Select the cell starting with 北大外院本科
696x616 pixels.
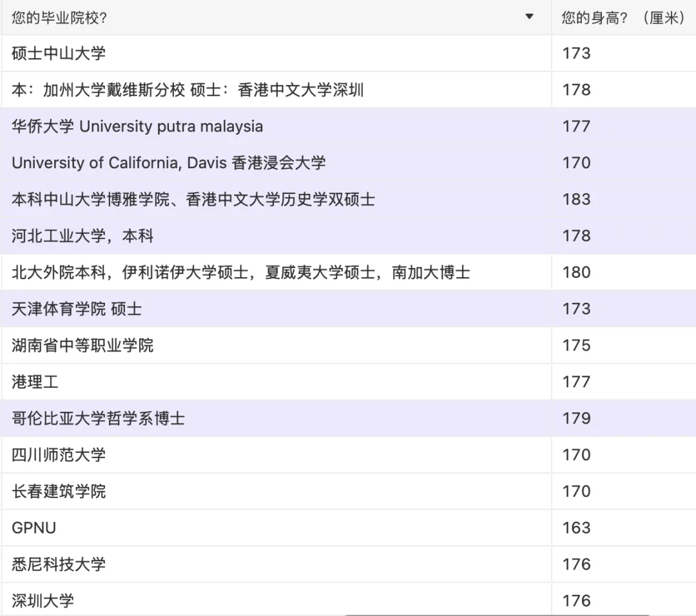[x=276, y=272]
